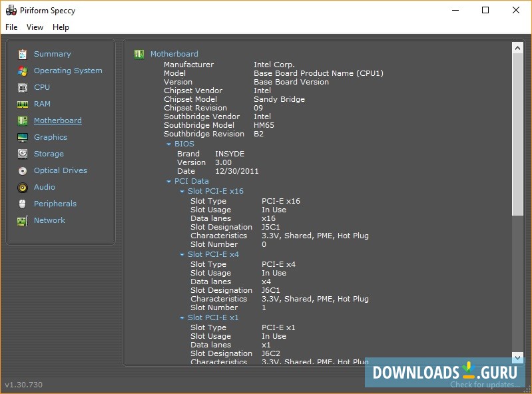
Task: Go to the CPU section
Action: 42,87
